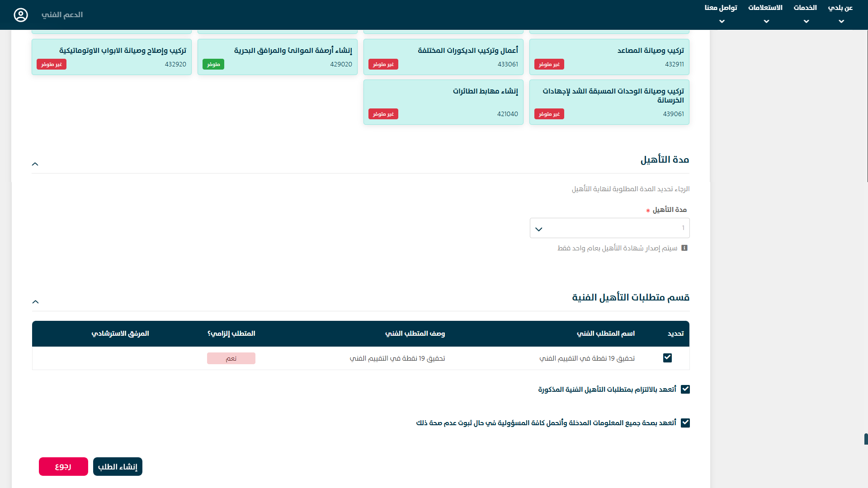Toggle commitment to technical requirements checkbox
Screen dimensions: 868x488
685,389
